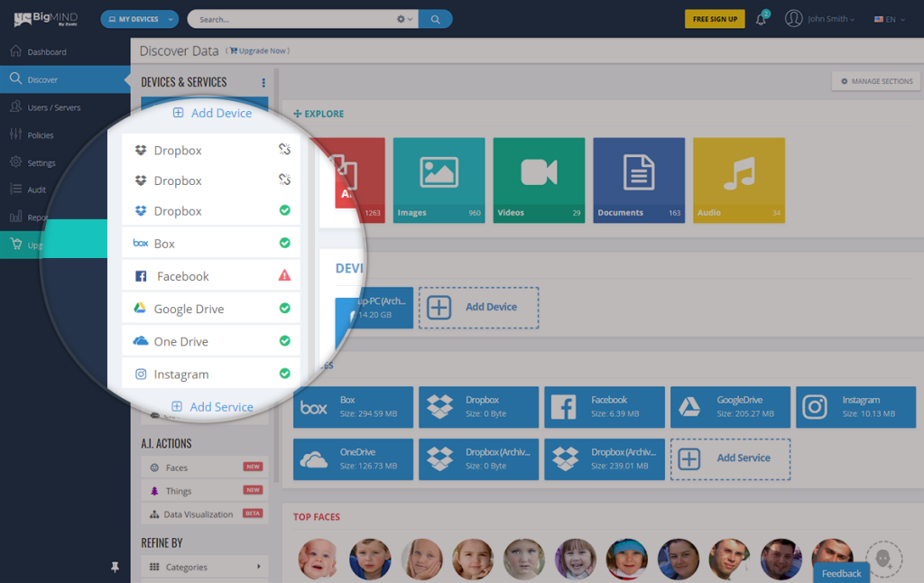Open the Facebook service tile
The width and height of the screenshot is (924, 583).
pos(605,407)
